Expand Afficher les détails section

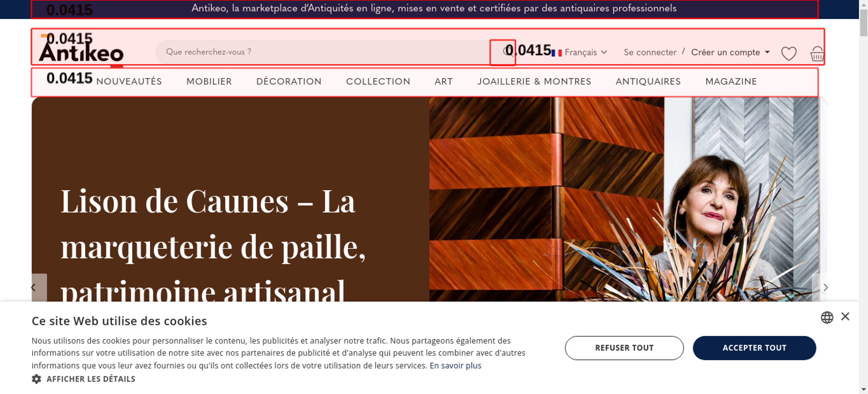click(x=91, y=379)
